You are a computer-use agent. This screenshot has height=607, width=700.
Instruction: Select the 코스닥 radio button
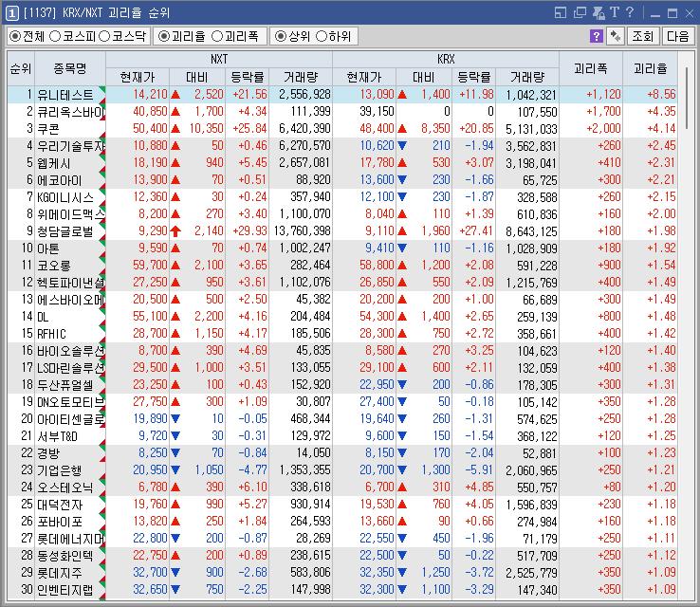pos(104,36)
